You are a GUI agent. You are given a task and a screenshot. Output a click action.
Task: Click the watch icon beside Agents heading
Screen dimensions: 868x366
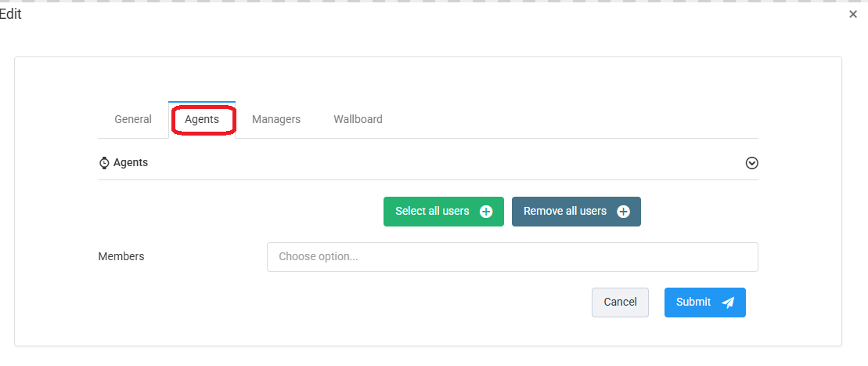(104, 163)
